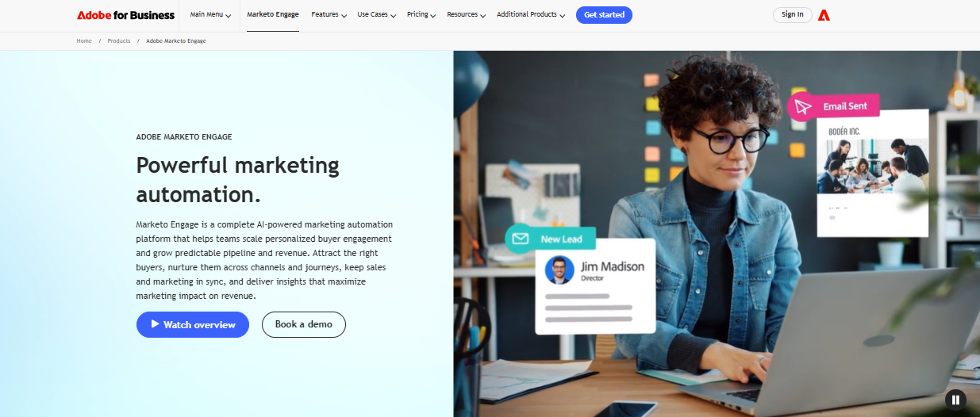The height and width of the screenshot is (417, 980).
Task: Click the Powerful marketing automation heading
Action: 238,179
